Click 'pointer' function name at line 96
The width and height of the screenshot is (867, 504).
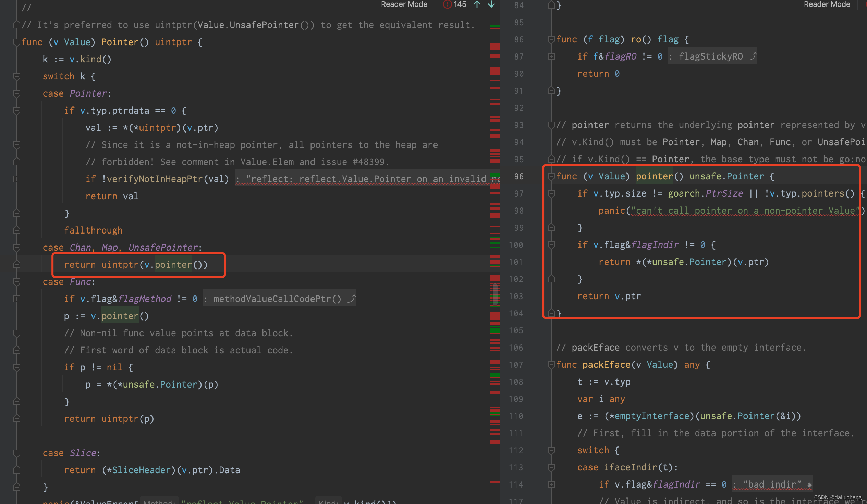655,176
